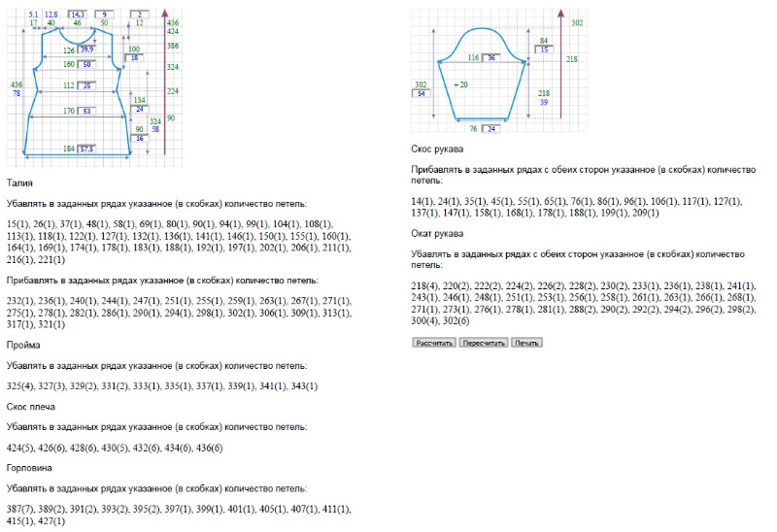This screenshot has height=532, width=777.
Task: Select the hip width field showing 53
Action: pos(86,111)
